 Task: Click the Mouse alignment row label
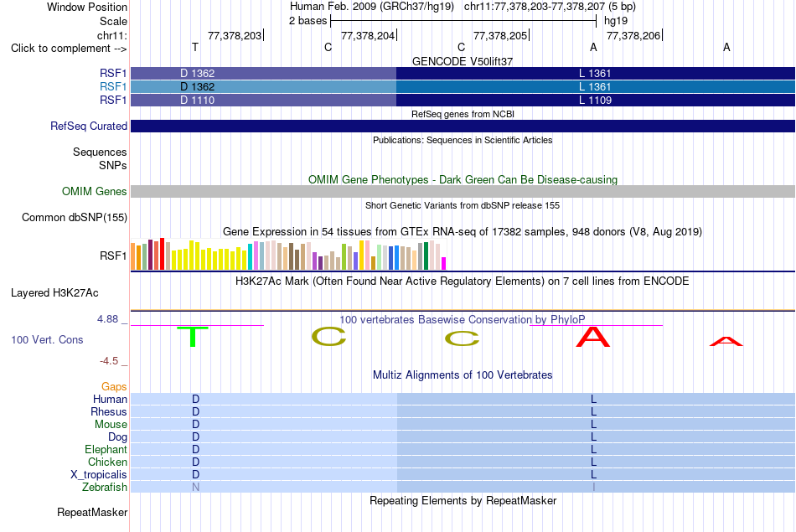111,425
